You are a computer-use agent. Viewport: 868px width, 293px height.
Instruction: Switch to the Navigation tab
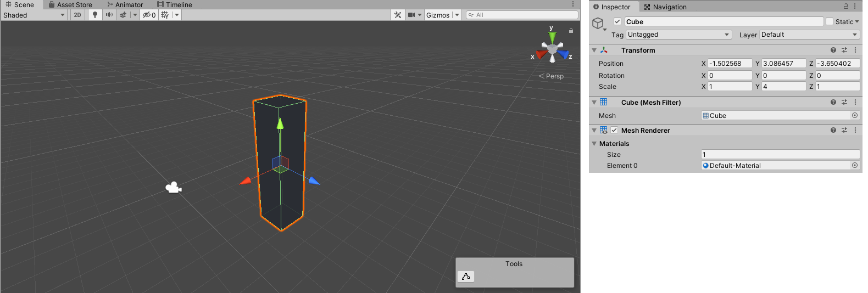(665, 7)
